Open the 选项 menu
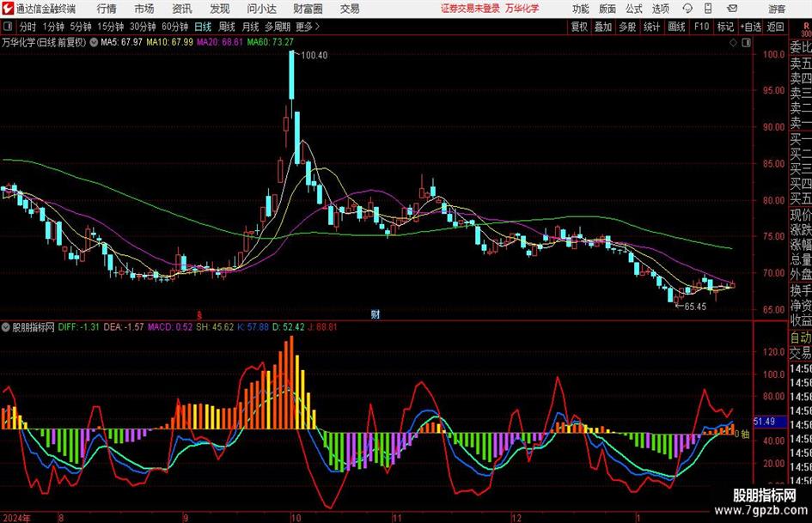 tap(660, 9)
